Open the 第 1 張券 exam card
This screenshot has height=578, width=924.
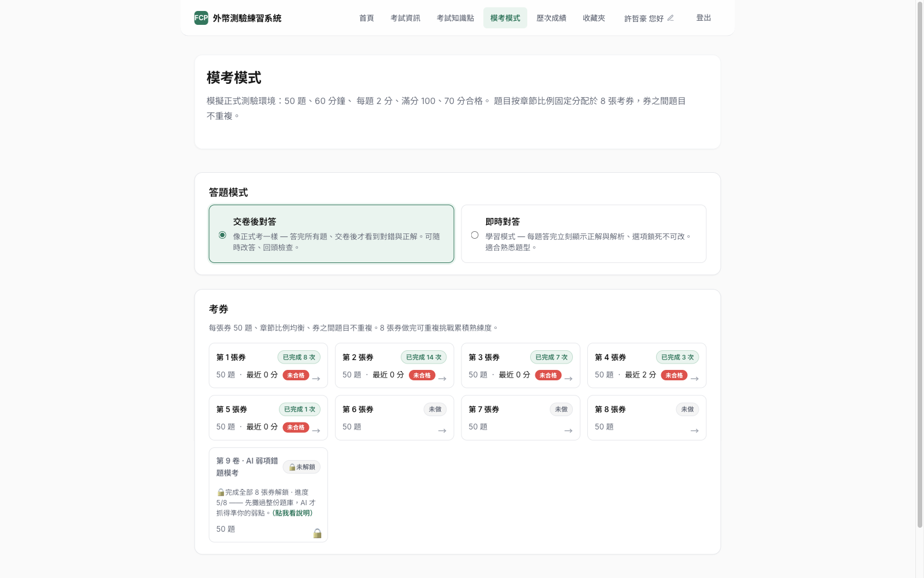point(268,365)
